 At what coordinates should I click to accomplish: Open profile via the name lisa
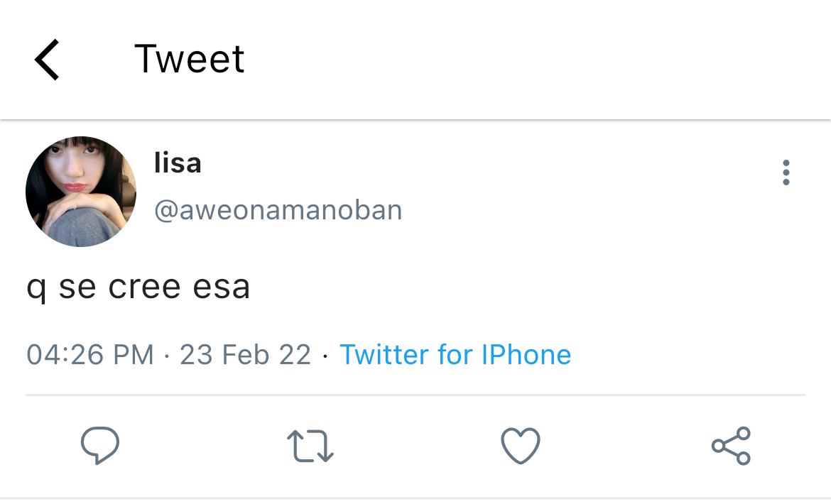click(178, 163)
